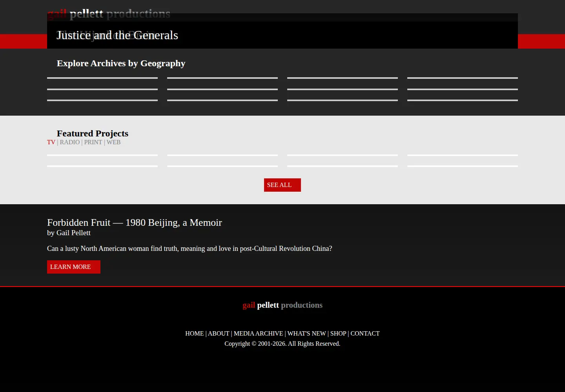Select the WEB projects filter

pos(113,142)
